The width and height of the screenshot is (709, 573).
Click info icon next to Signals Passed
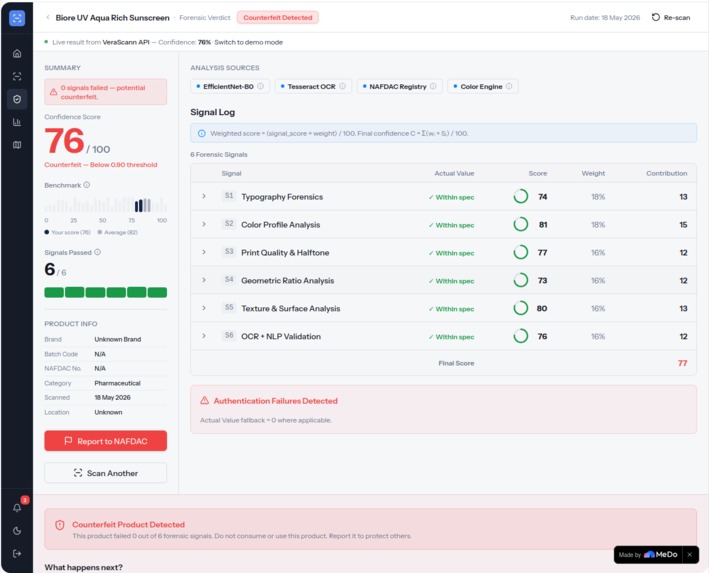97,252
